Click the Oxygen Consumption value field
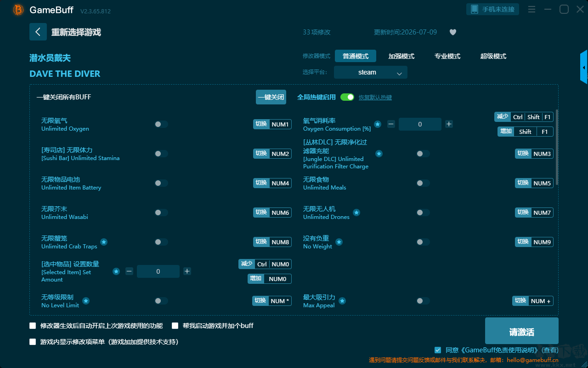 pyautogui.click(x=420, y=124)
